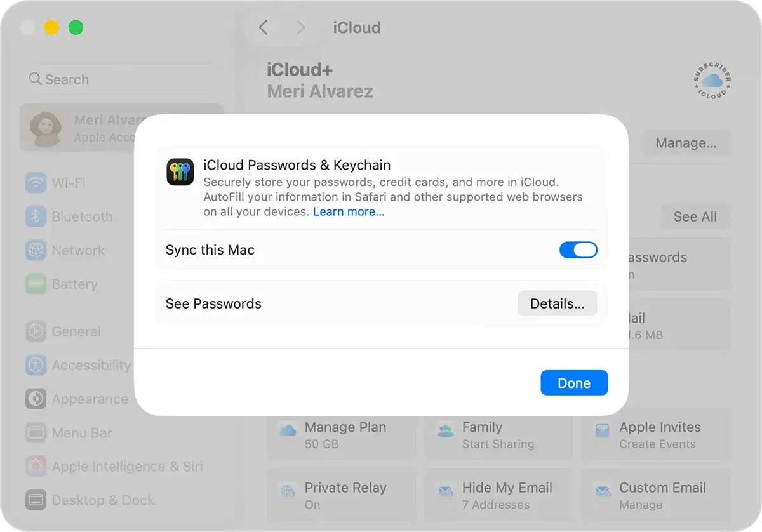The image size is (762, 532).
Task: Click the magnifying glass search icon
Action: [x=35, y=79]
